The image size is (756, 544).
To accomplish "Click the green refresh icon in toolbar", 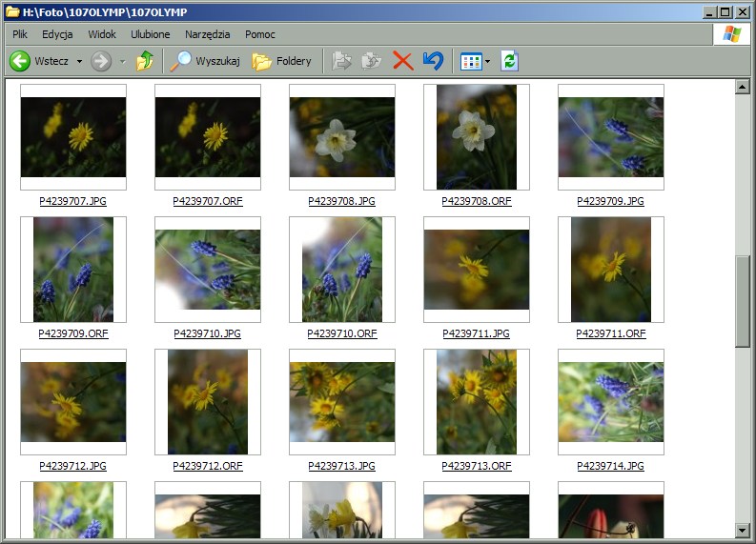I will pos(510,61).
